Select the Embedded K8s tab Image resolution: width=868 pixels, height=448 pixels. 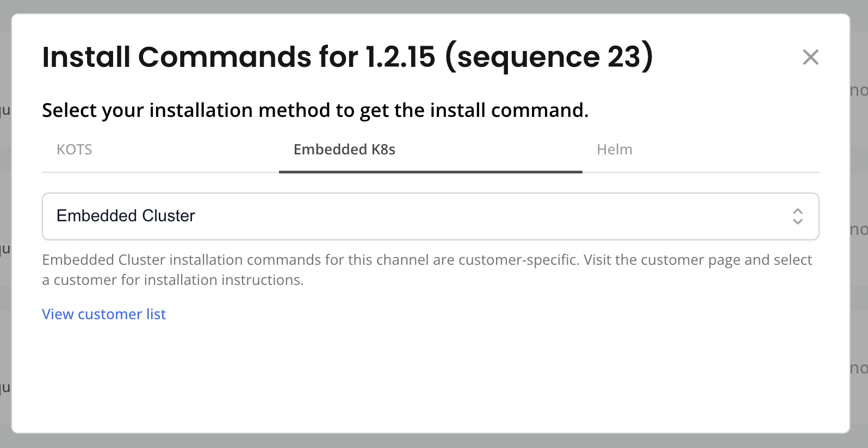(x=344, y=150)
